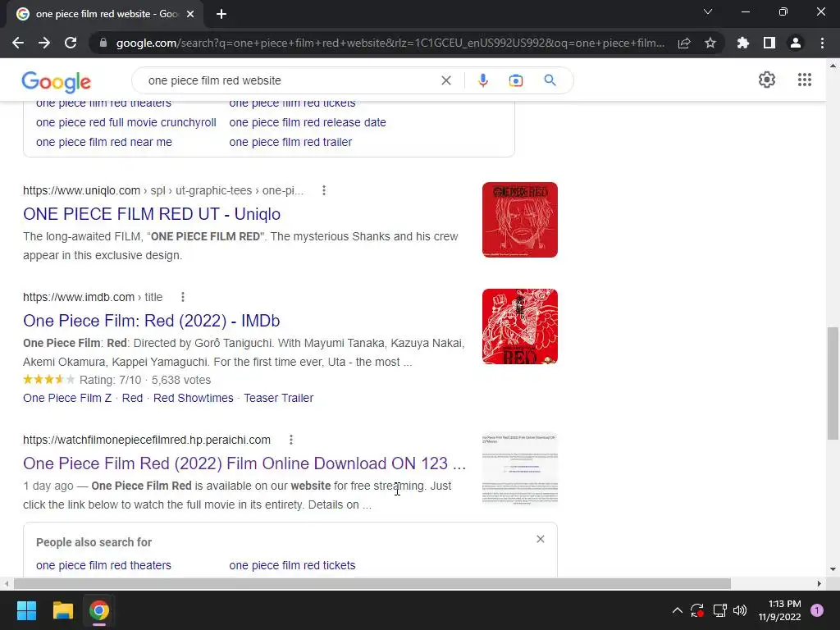The height and width of the screenshot is (630, 840).
Task: Search one piece red full movie crunchyroll
Action: [x=126, y=122]
